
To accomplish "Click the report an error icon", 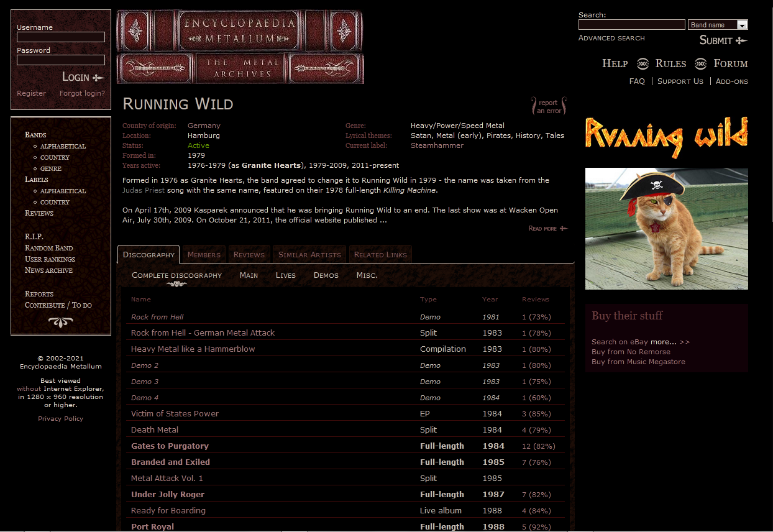I will tap(549, 106).
